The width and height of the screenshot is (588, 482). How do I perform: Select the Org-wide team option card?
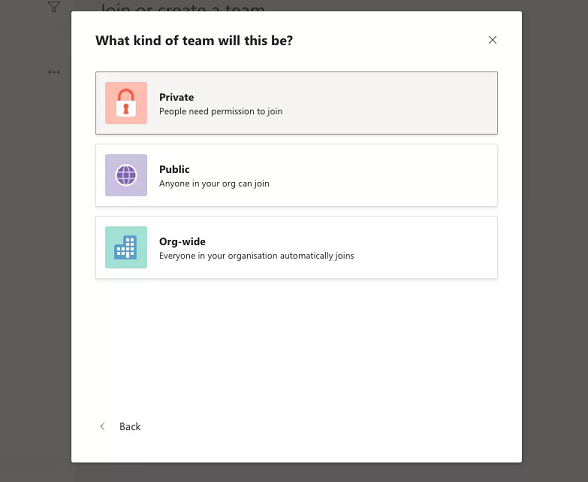pyautogui.click(x=296, y=247)
